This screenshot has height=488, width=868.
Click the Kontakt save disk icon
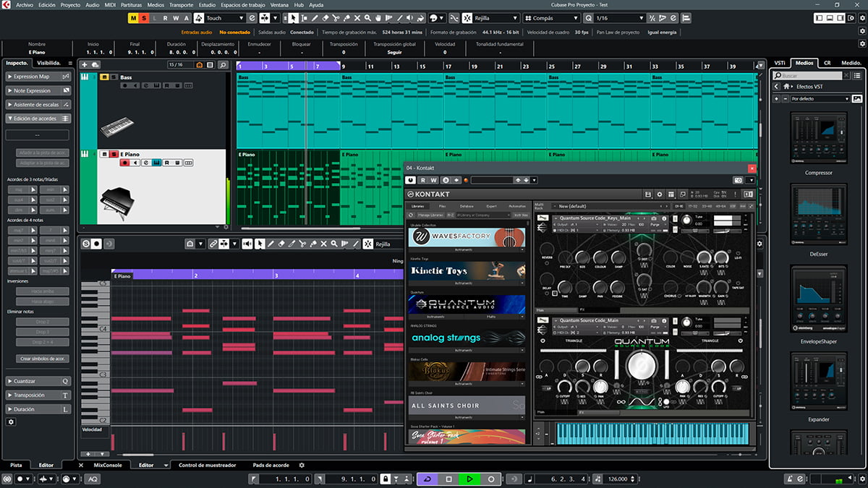click(x=649, y=194)
